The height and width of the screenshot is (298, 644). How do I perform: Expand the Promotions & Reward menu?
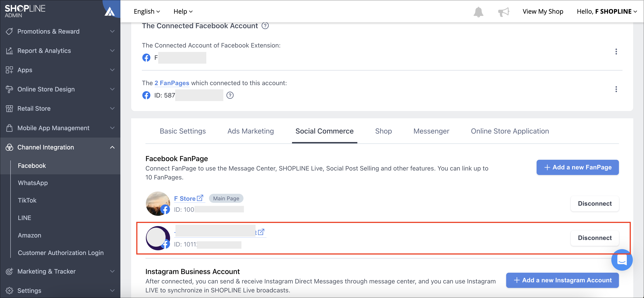112,31
